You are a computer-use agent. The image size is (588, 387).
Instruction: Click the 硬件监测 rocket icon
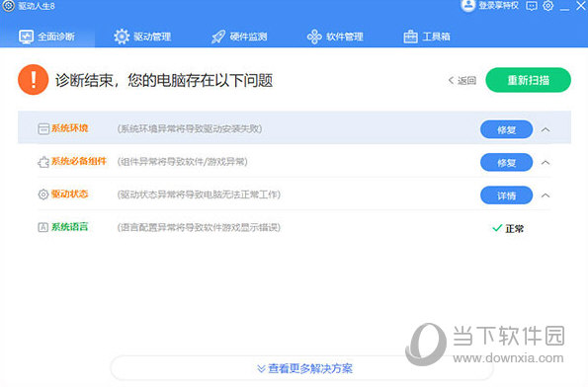pyautogui.click(x=218, y=37)
